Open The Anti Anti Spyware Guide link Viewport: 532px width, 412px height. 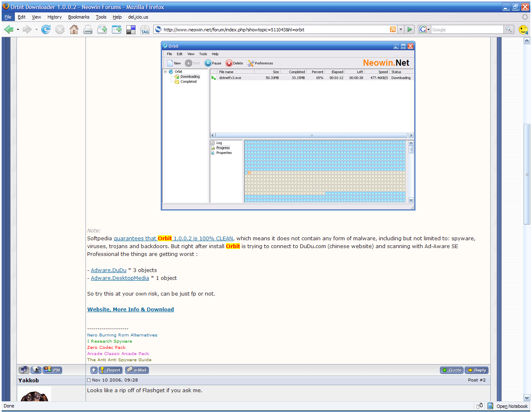119,360
